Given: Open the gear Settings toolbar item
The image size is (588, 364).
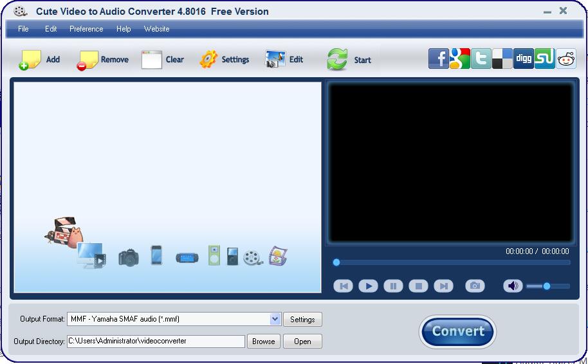Looking at the screenshot, I should coord(208,59).
